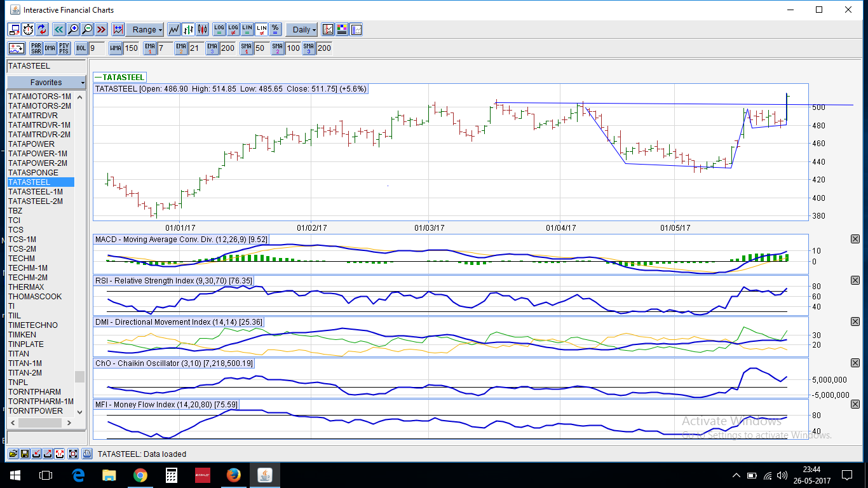This screenshot has height=488, width=868.
Task: Select TATAPOWER in the symbol list
Action: 41,144
